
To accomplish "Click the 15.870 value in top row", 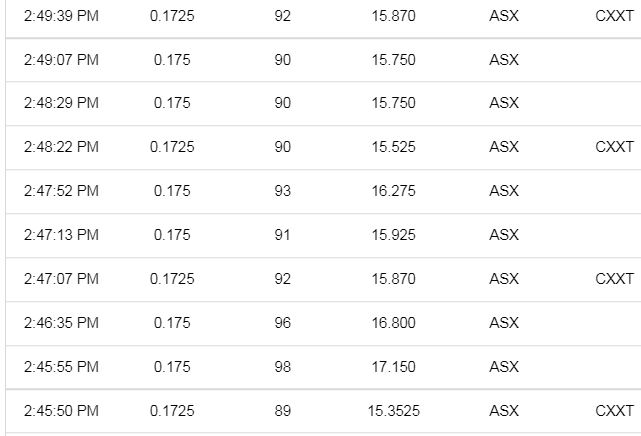I will point(393,16).
